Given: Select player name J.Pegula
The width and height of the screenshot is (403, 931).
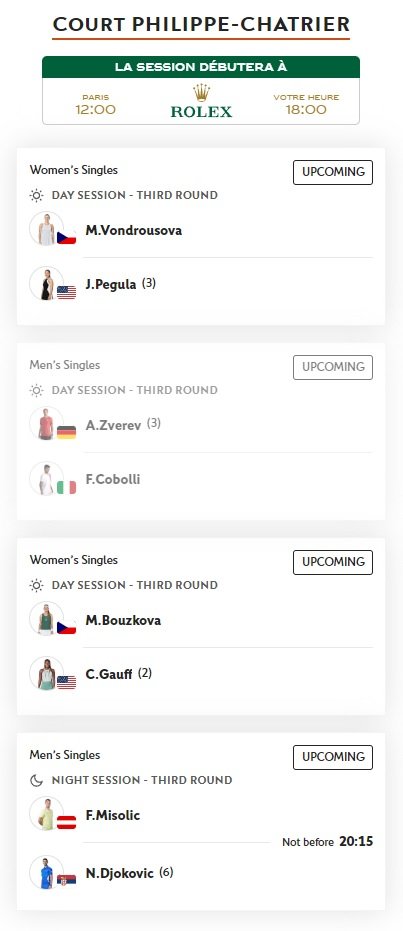Looking at the screenshot, I should tap(111, 284).
